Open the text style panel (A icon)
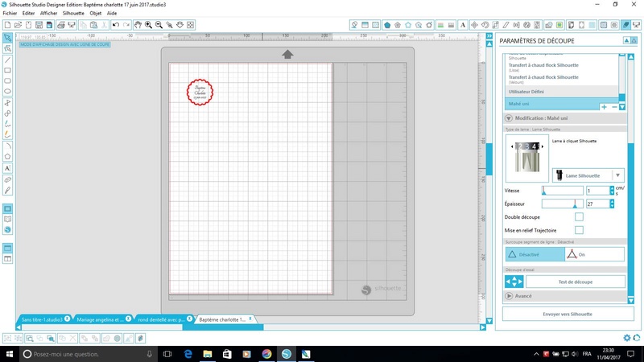 coord(463,25)
